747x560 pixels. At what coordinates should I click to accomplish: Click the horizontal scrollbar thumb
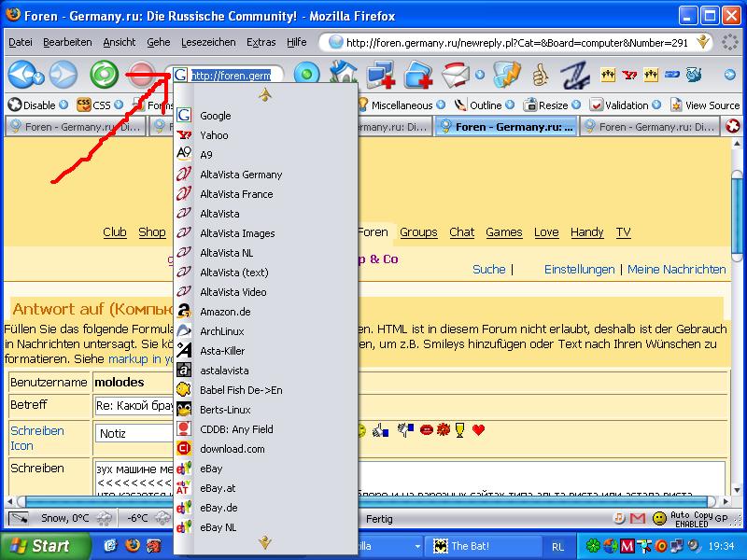[366, 501]
